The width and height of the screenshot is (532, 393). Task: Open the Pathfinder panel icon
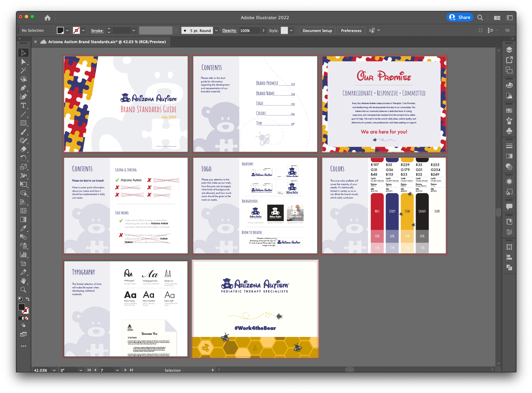click(x=509, y=268)
